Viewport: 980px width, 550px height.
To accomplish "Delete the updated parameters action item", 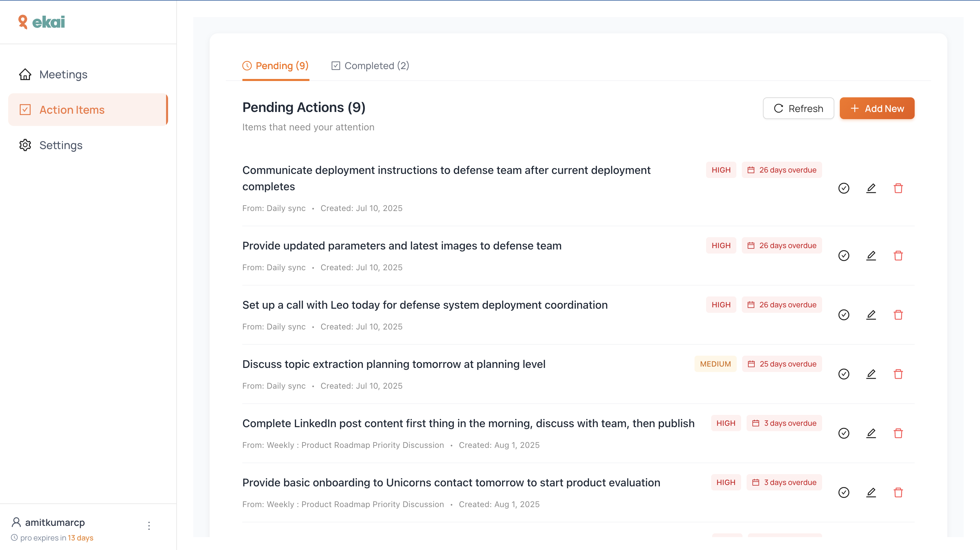I will click(x=898, y=255).
